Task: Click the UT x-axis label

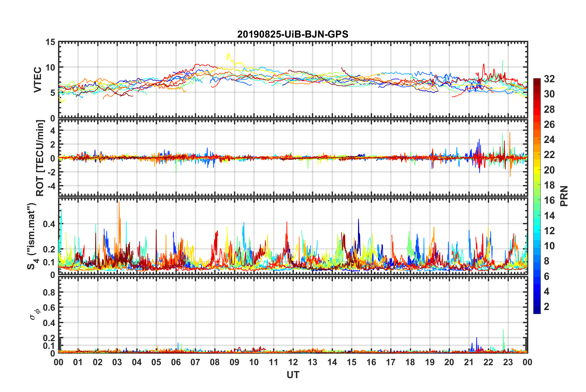Action: (293, 375)
